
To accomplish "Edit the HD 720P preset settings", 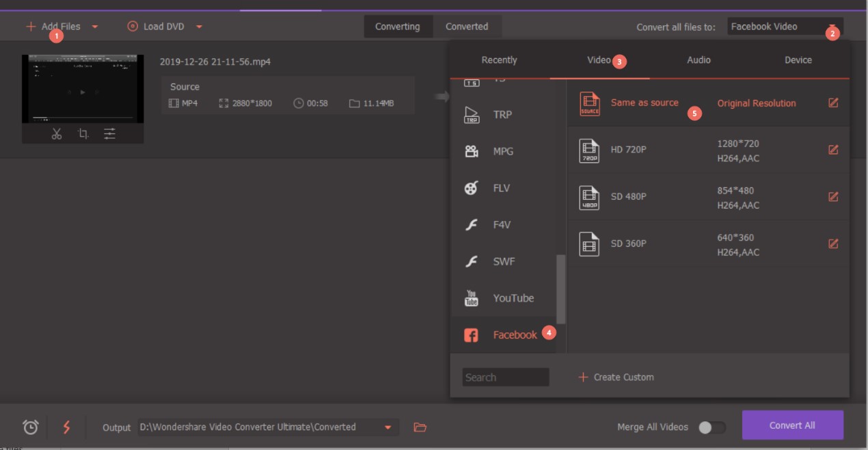I will pos(833,150).
